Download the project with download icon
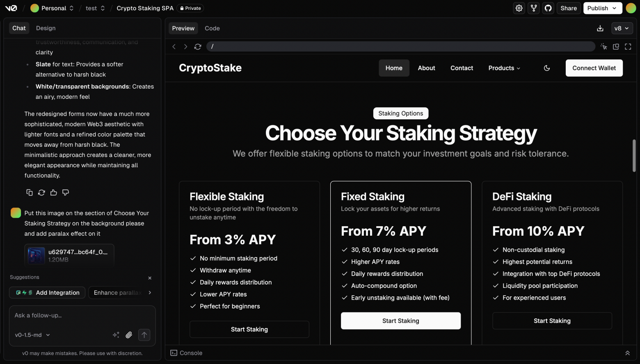 pos(600,28)
